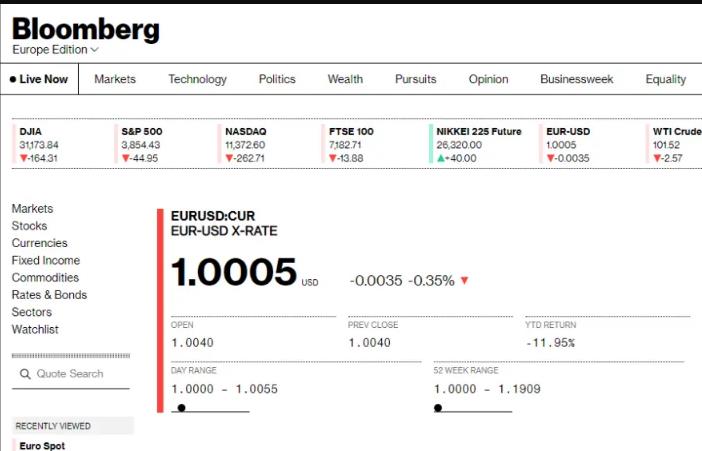This screenshot has height=451, width=702.
Task: Click the red down arrow under FTSE 100
Action: [333, 158]
